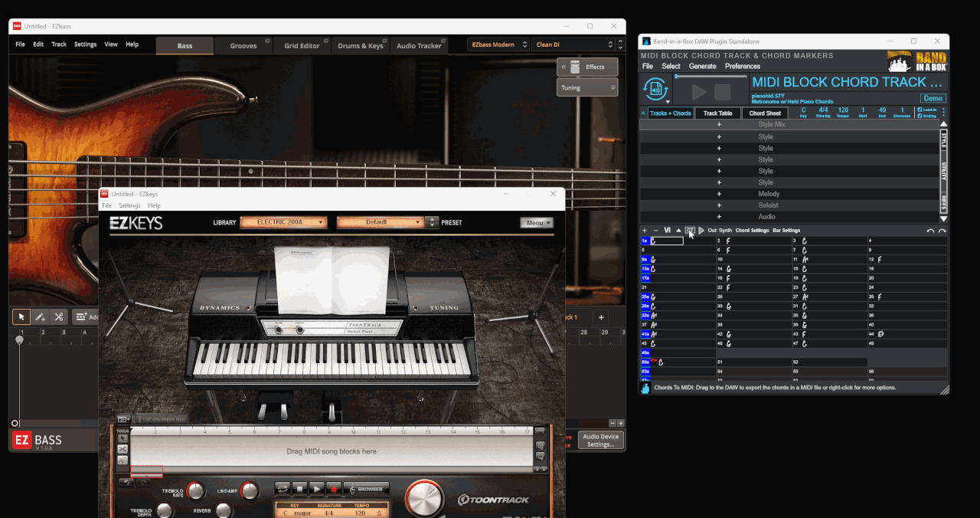The width and height of the screenshot is (980, 518).
Task: Select the EZbass arrow select tool
Action: [21, 316]
